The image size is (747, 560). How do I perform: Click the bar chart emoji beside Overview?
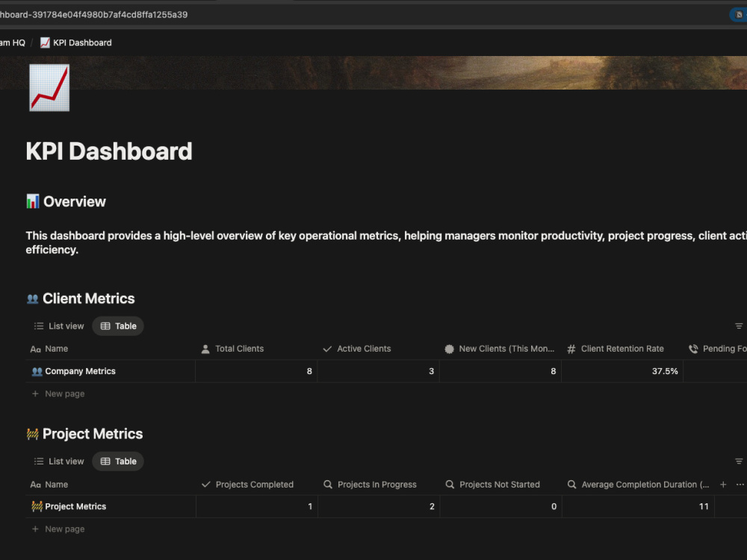pyautogui.click(x=32, y=202)
